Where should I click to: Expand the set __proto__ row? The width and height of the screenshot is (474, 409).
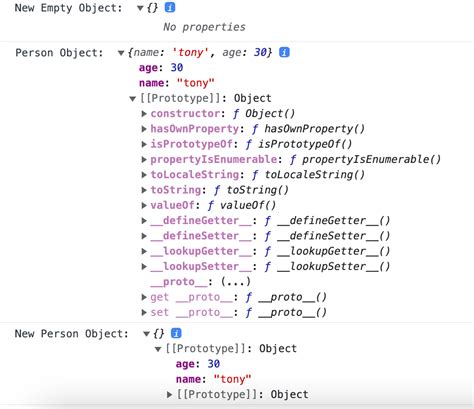pyautogui.click(x=144, y=313)
